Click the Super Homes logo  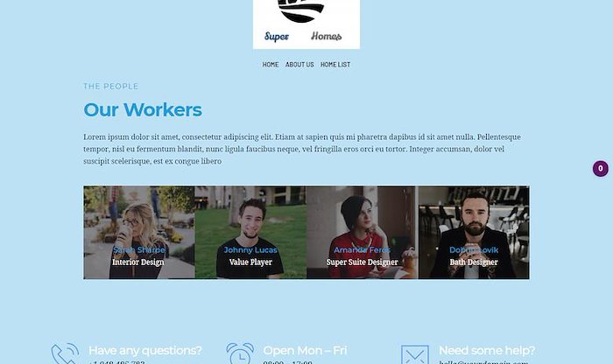tap(306, 24)
